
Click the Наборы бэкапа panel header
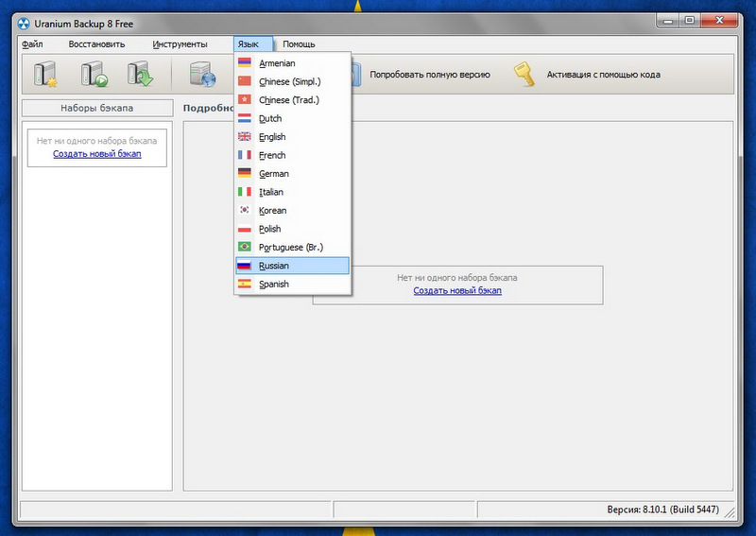[97, 108]
